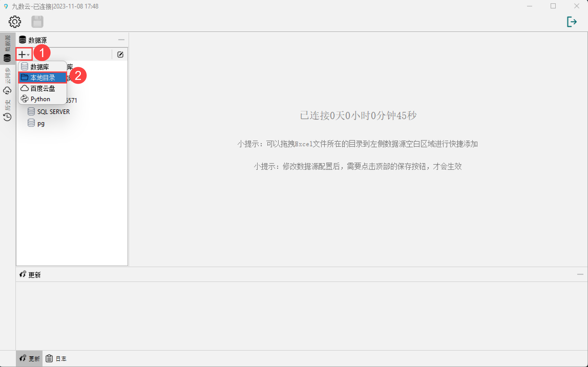
Task: Switch to the 更新 bottom tab
Action: click(x=29, y=359)
